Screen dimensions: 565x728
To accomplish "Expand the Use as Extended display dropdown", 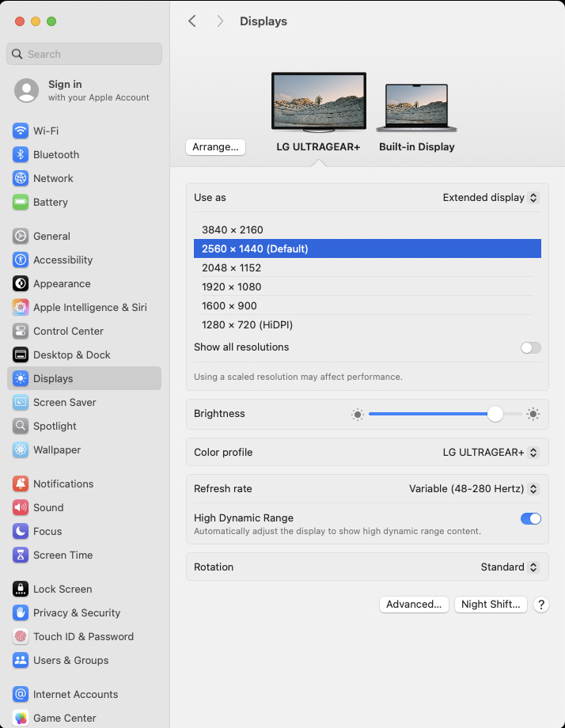I will (x=491, y=198).
